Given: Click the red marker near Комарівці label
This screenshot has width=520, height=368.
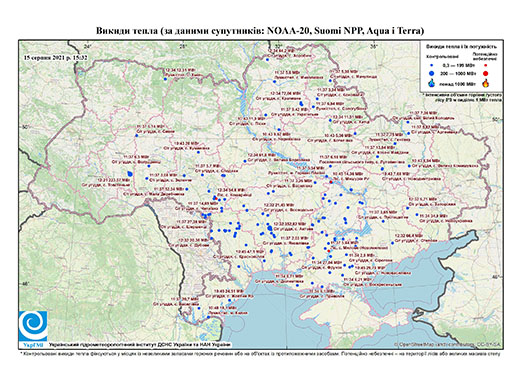Looking at the screenshot, I should [x=216, y=198].
